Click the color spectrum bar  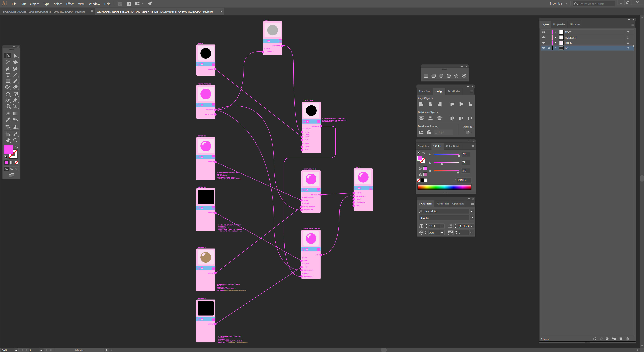pos(444,187)
